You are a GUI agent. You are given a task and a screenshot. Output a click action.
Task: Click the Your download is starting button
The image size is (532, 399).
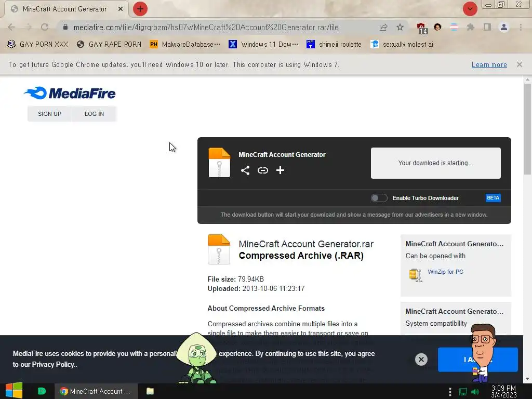(x=436, y=163)
